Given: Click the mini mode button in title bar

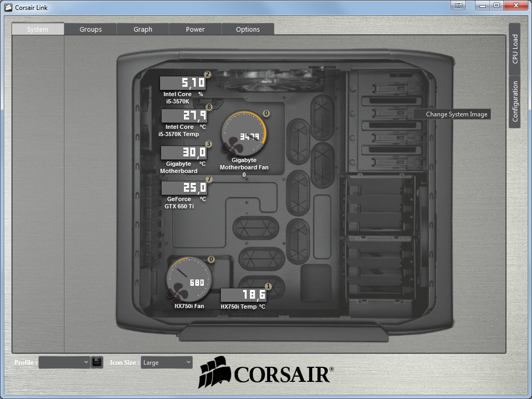Looking at the screenshot, I should [458, 5].
